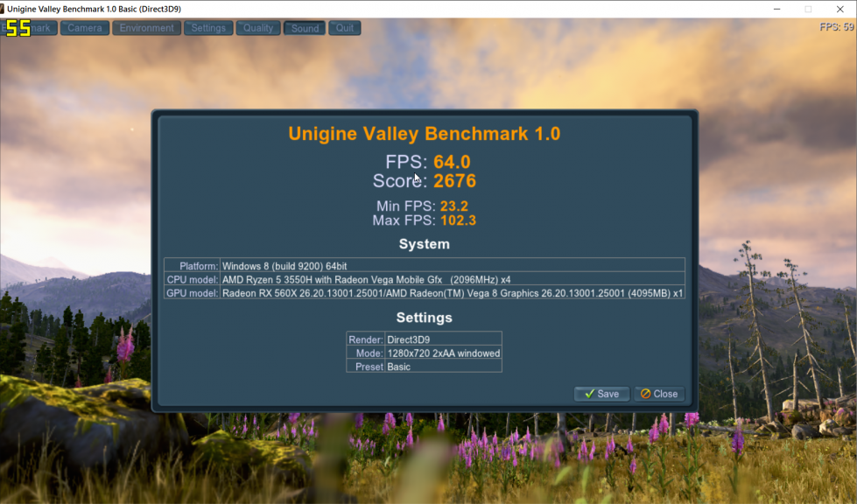Click the Render value Direct3D9
857x504 pixels.
pyautogui.click(x=408, y=339)
